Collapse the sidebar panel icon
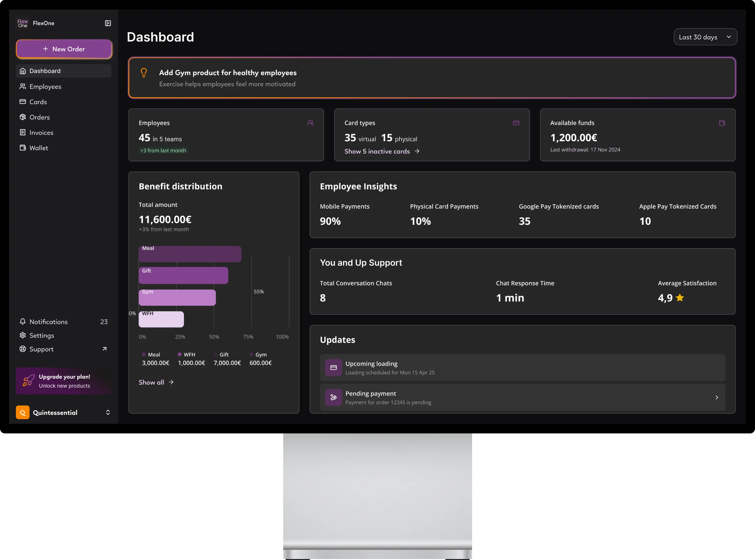The width and height of the screenshot is (755, 560). coord(108,23)
